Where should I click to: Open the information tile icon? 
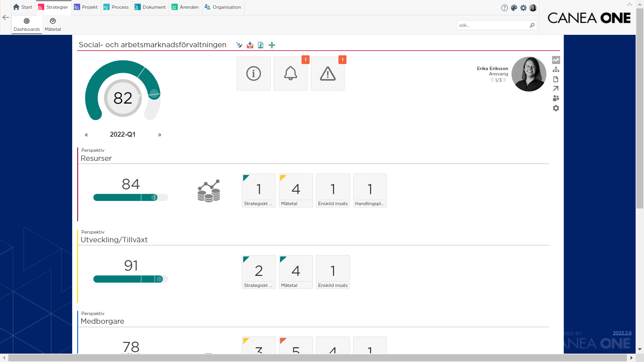pos(254,73)
